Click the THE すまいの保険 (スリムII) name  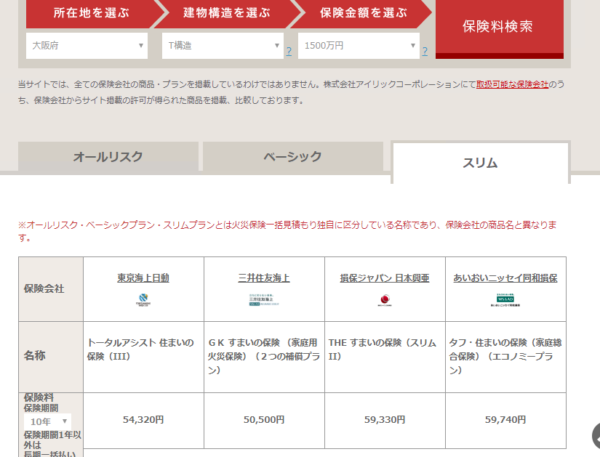[382, 349]
